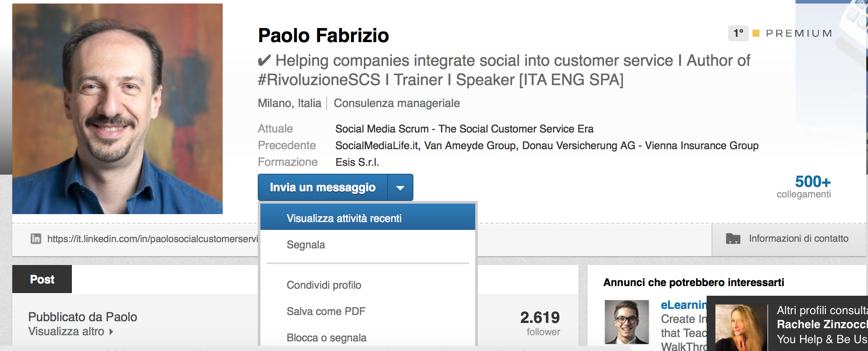Click the 1° connection degree badge

coord(738,33)
